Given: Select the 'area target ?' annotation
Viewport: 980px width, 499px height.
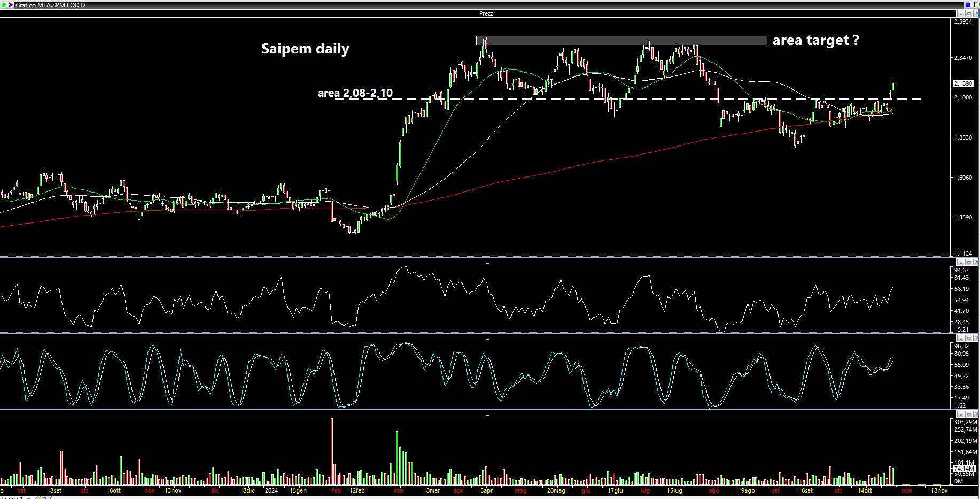Looking at the screenshot, I should (x=815, y=40).
